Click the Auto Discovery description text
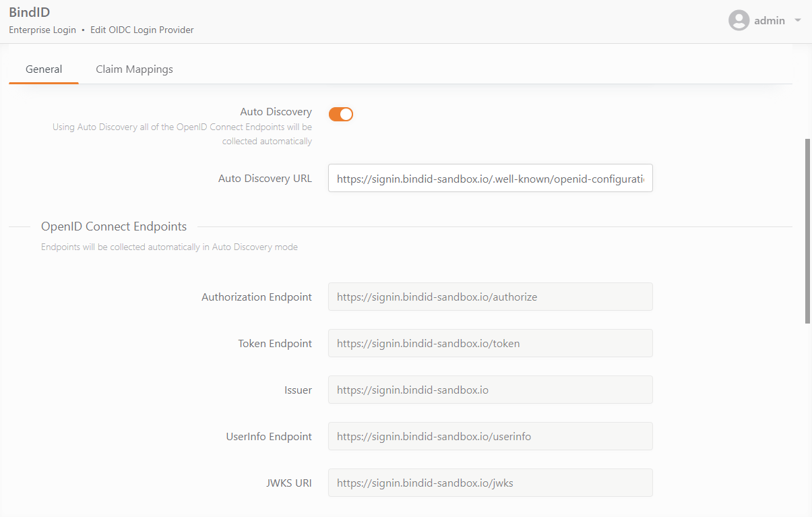The image size is (812, 517). 183,134
